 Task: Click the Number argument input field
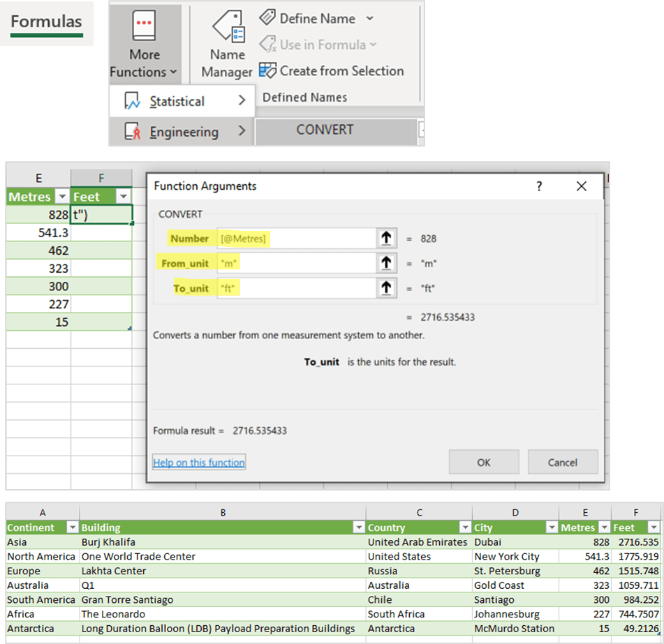pyautogui.click(x=297, y=239)
